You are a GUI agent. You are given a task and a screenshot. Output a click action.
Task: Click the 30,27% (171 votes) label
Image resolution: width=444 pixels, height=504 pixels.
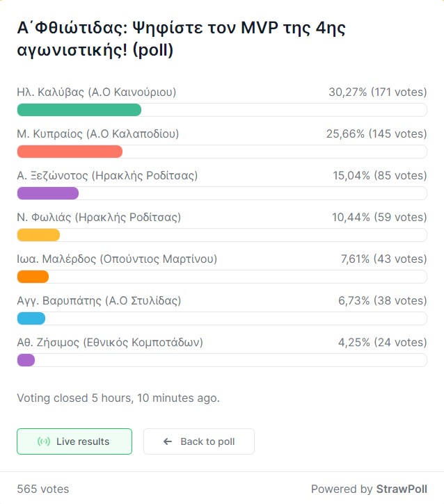(378, 92)
